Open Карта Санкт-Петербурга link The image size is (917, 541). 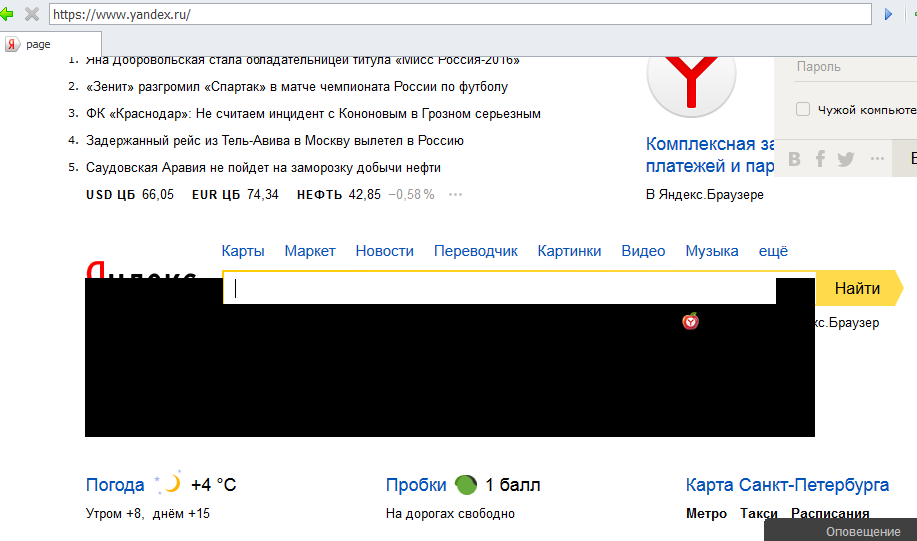pos(787,485)
